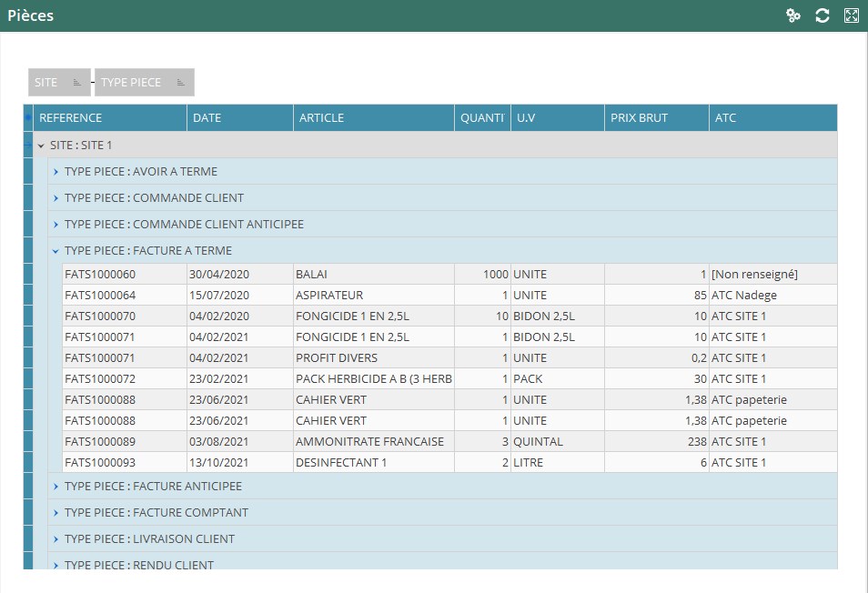This screenshot has height=593, width=868.
Task: Click the fullscreen expand icon
Action: [x=852, y=15]
